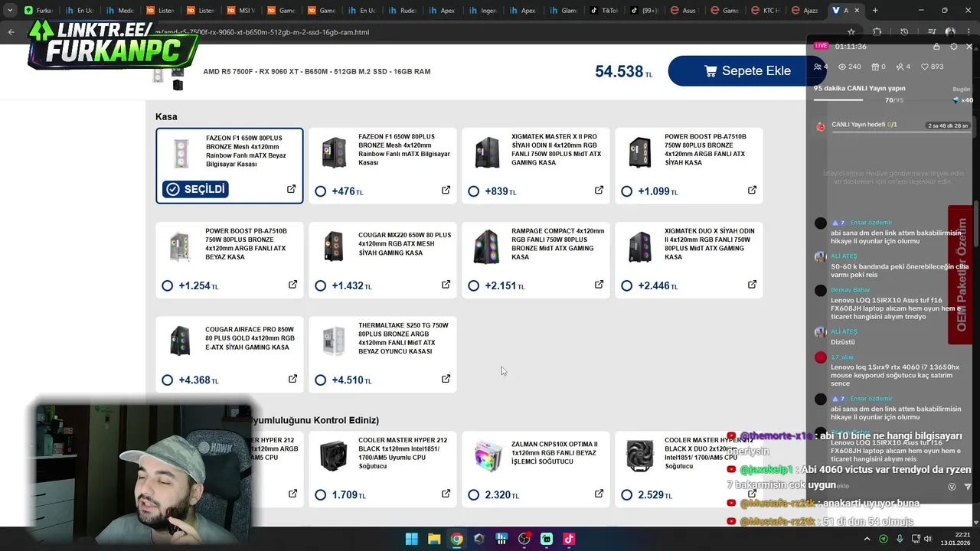Image resolution: width=980 pixels, height=551 pixels.
Task: Open external link for XIGMATEK DUO X case
Action: click(x=752, y=285)
